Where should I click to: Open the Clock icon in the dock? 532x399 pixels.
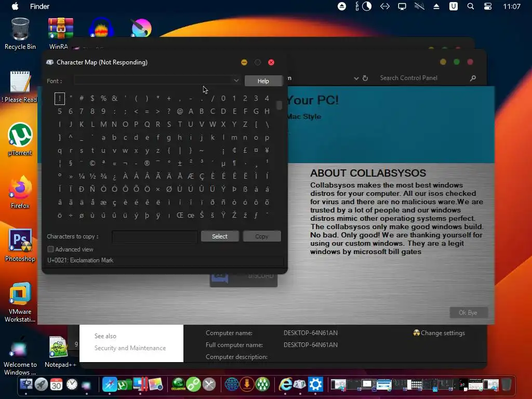(72, 384)
